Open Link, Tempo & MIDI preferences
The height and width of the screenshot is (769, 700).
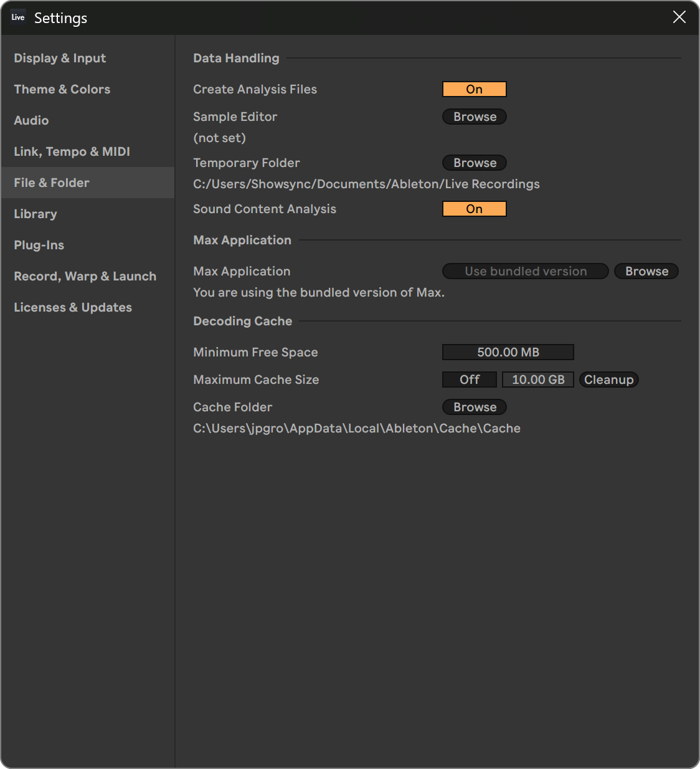tap(72, 151)
